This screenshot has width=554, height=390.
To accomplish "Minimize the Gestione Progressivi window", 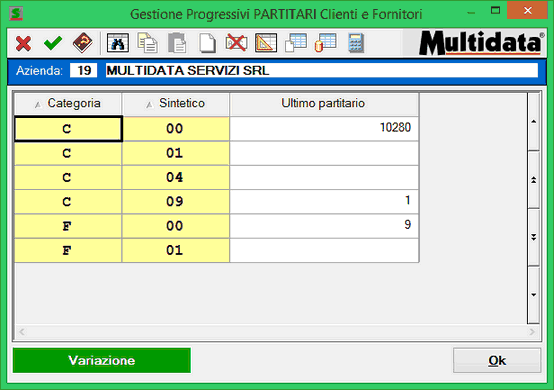I will (471, 12).
